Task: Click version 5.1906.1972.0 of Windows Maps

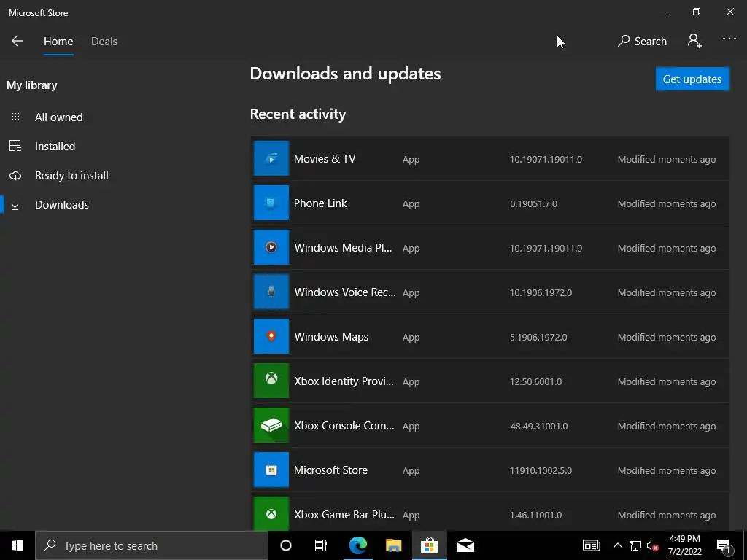Action: (x=538, y=337)
